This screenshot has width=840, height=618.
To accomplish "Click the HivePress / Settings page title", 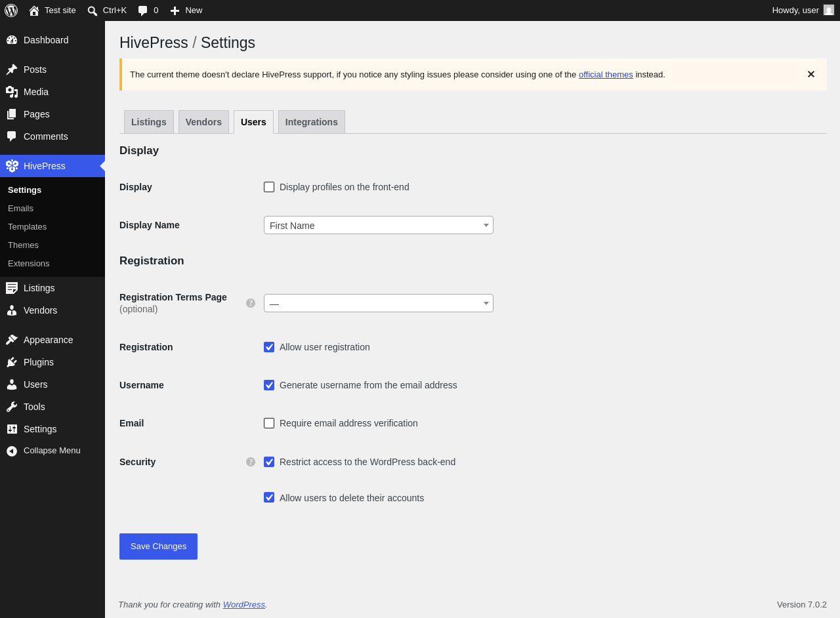I will coord(187,43).
